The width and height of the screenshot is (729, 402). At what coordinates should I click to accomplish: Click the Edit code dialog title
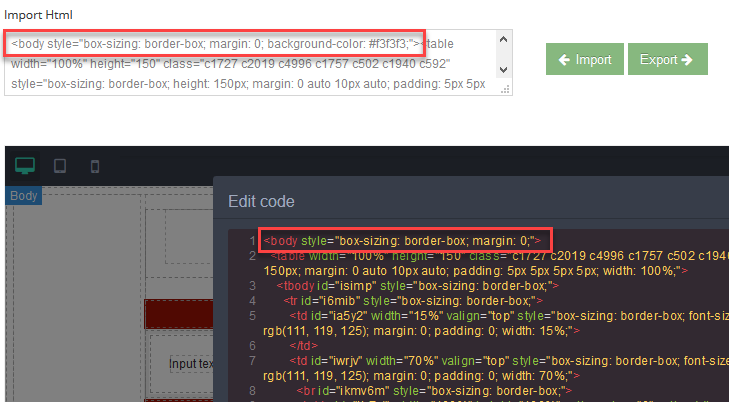[261, 201]
